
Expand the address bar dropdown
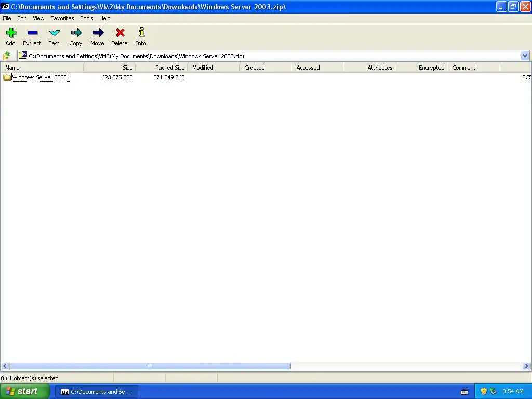pyautogui.click(x=525, y=56)
